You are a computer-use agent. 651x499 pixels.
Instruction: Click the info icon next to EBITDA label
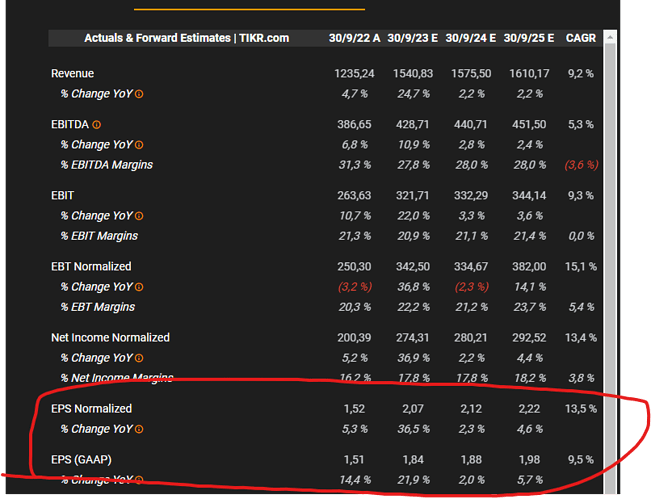pyautogui.click(x=97, y=125)
